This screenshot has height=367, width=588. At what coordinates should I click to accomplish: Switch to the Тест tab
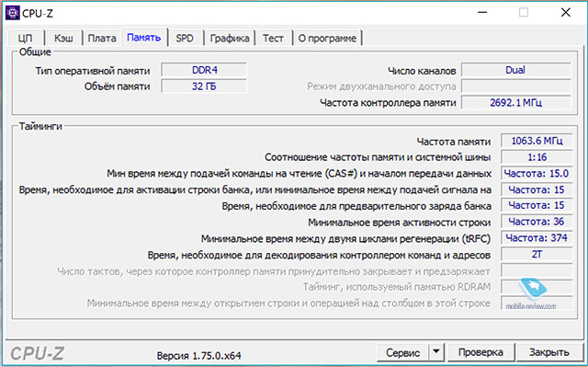[x=273, y=39]
